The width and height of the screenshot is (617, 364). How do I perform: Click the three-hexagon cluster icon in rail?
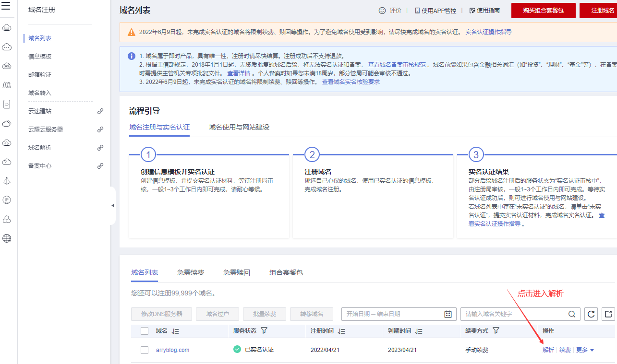(7, 219)
